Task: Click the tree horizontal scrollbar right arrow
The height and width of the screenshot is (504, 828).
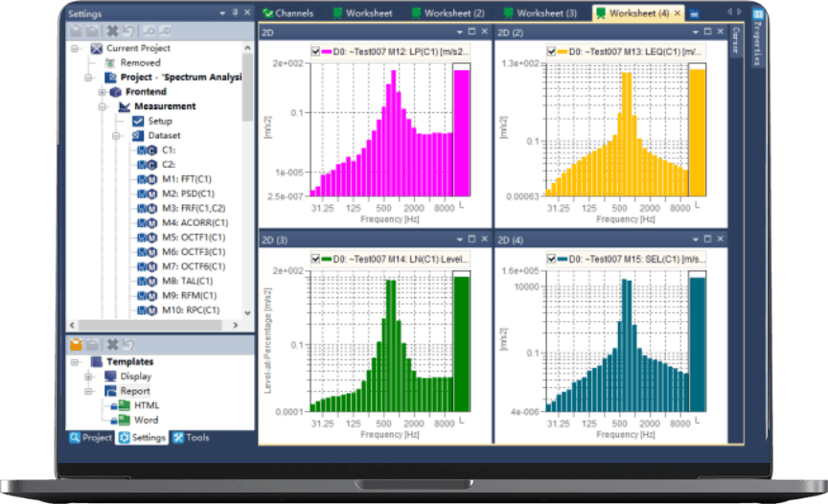Action: [x=236, y=325]
